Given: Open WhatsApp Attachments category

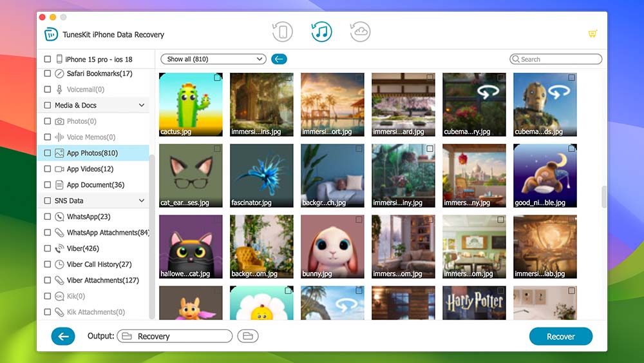Looking at the screenshot, I should [93, 233].
